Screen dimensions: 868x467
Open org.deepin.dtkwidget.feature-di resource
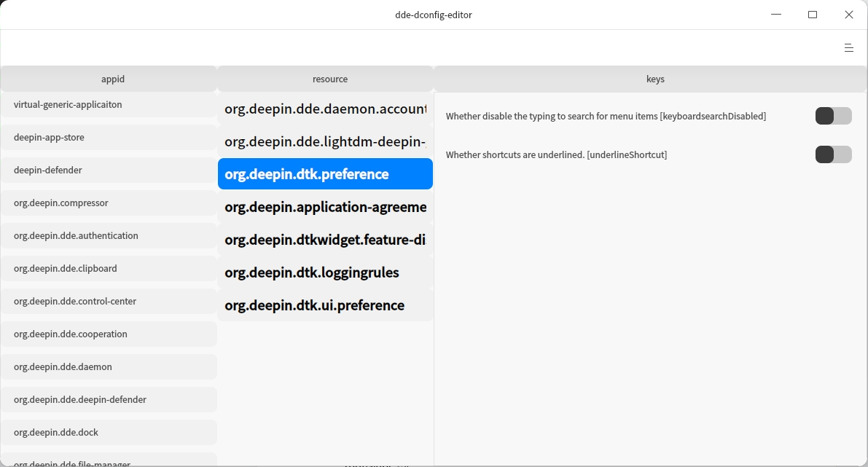(x=326, y=240)
